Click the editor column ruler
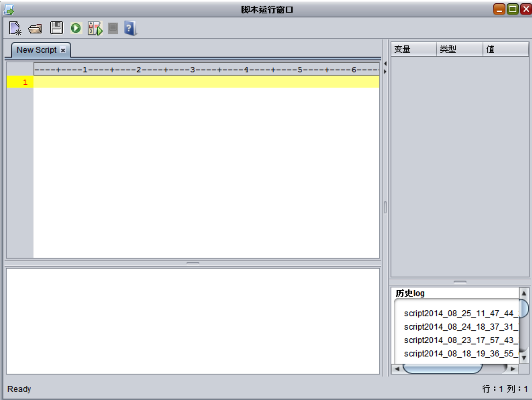The height and width of the screenshot is (400, 532). [206, 69]
